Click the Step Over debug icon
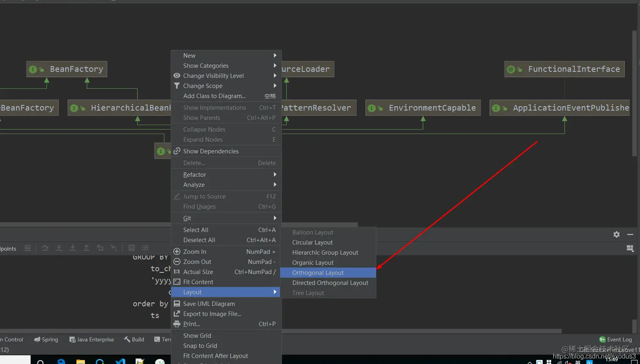This screenshot has height=364, width=640. click(x=45, y=248)
